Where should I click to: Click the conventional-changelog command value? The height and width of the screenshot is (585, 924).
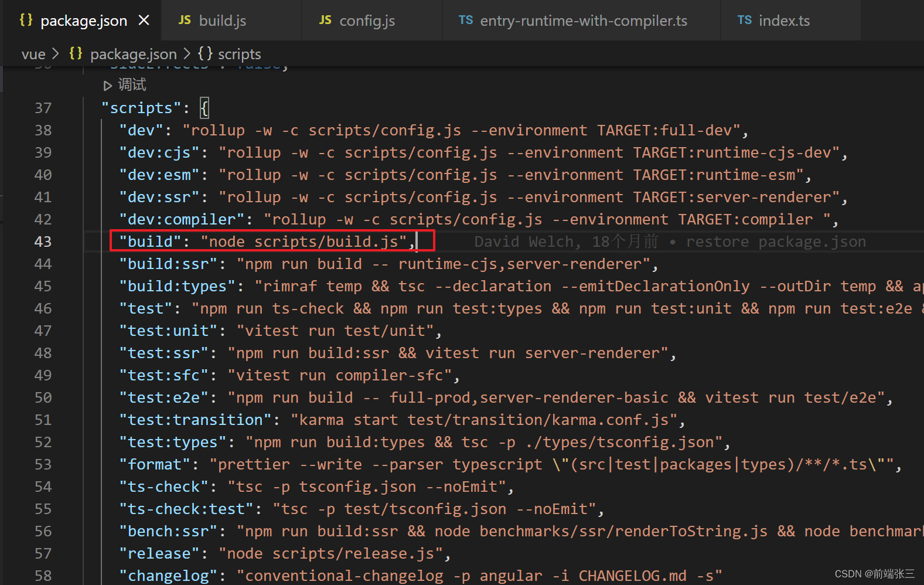(x=479, y=576)
